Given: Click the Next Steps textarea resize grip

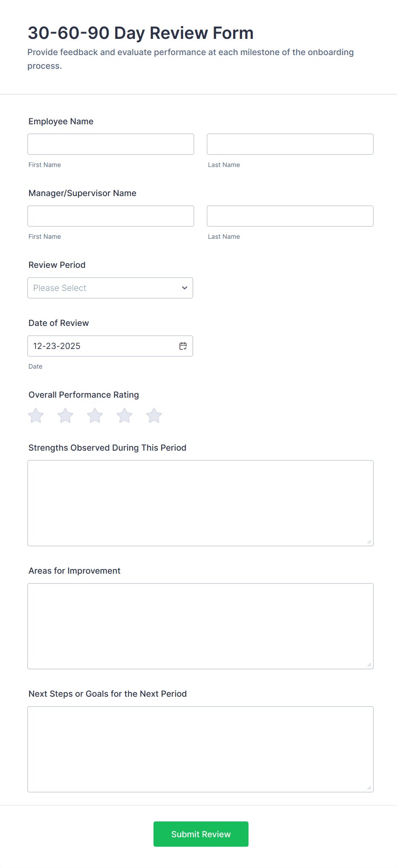Looking at the screenshot, I should tap(369, 788).
